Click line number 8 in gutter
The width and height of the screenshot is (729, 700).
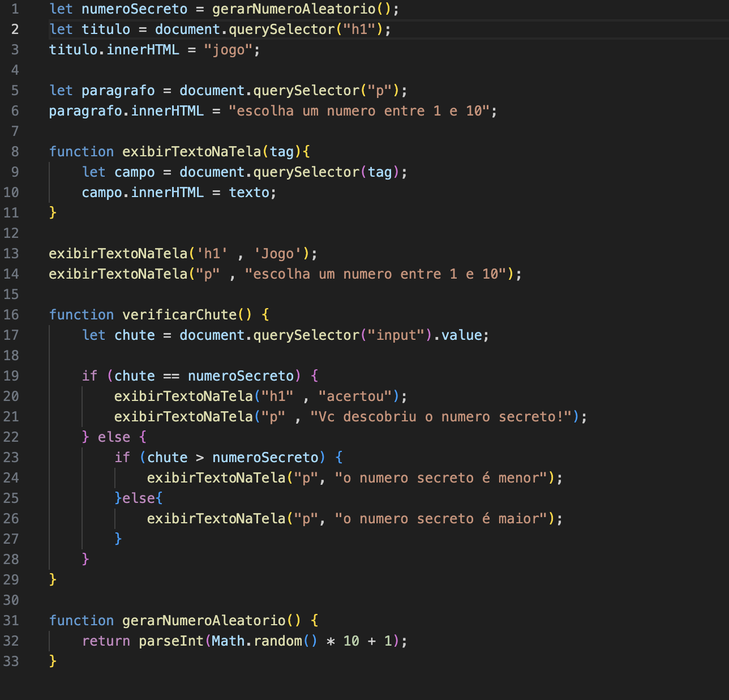[15, 152]
